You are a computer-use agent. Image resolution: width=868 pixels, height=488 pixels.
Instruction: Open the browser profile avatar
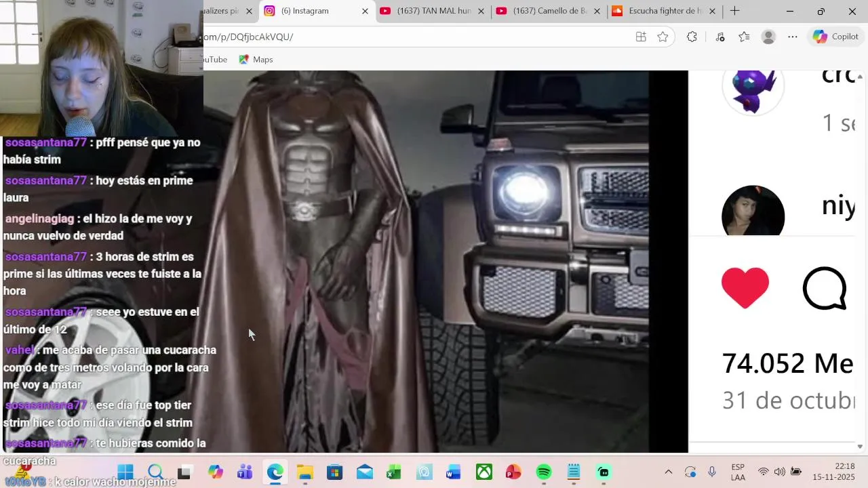768,37
